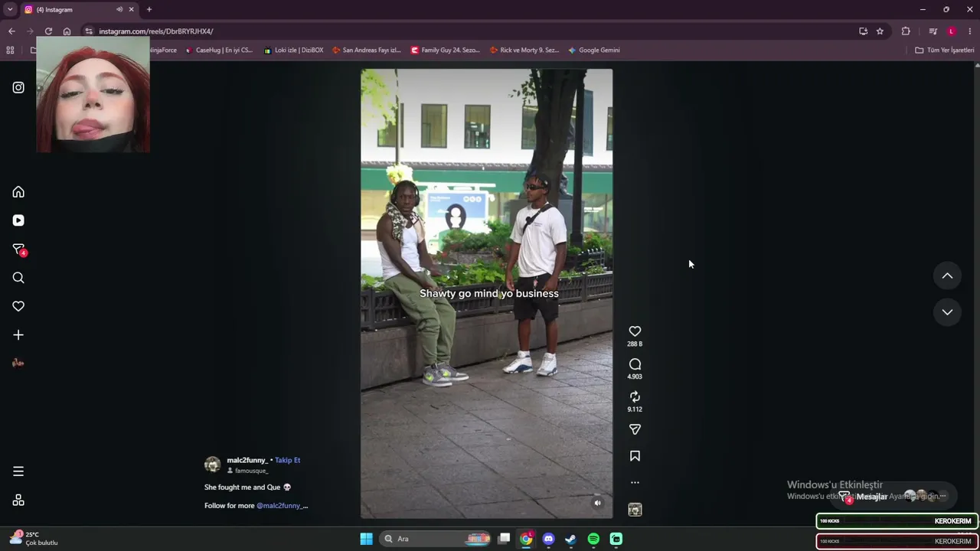Open notifications heart icon in sidebar
Viewport: 980px width, 551px height.
tap(18, 306)
